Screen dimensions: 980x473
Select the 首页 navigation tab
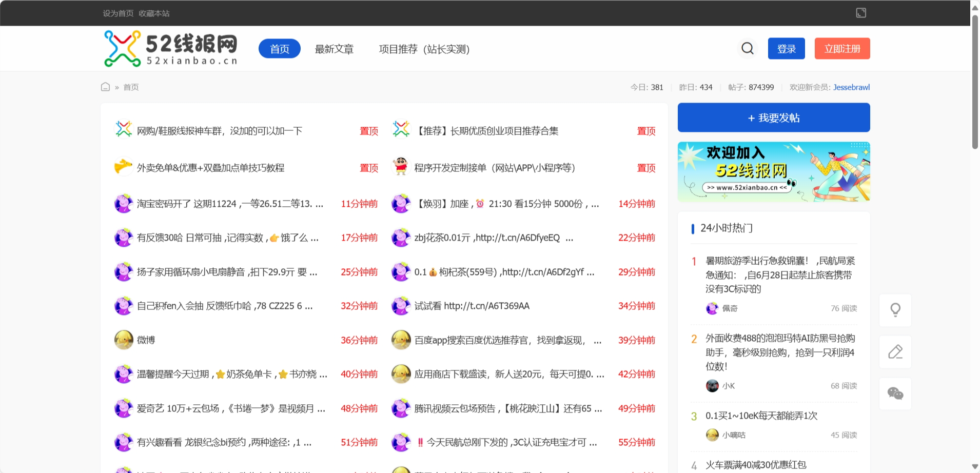coord(279,48)
